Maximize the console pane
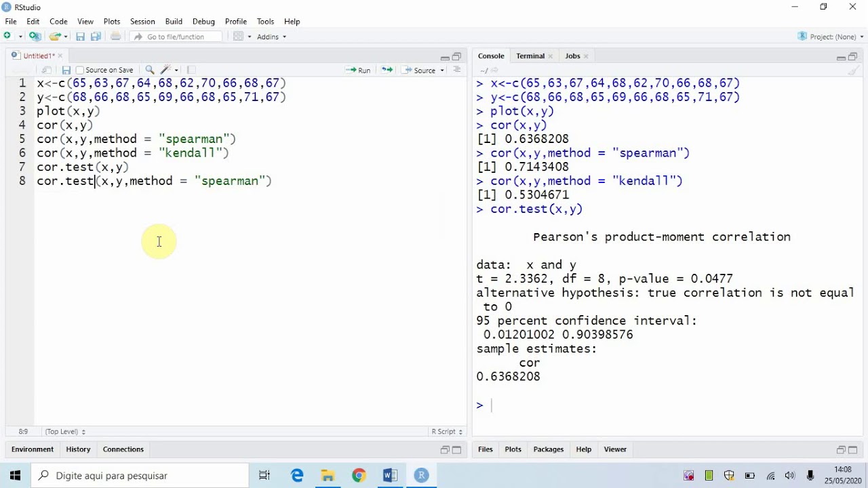 (x=853, y=57)
